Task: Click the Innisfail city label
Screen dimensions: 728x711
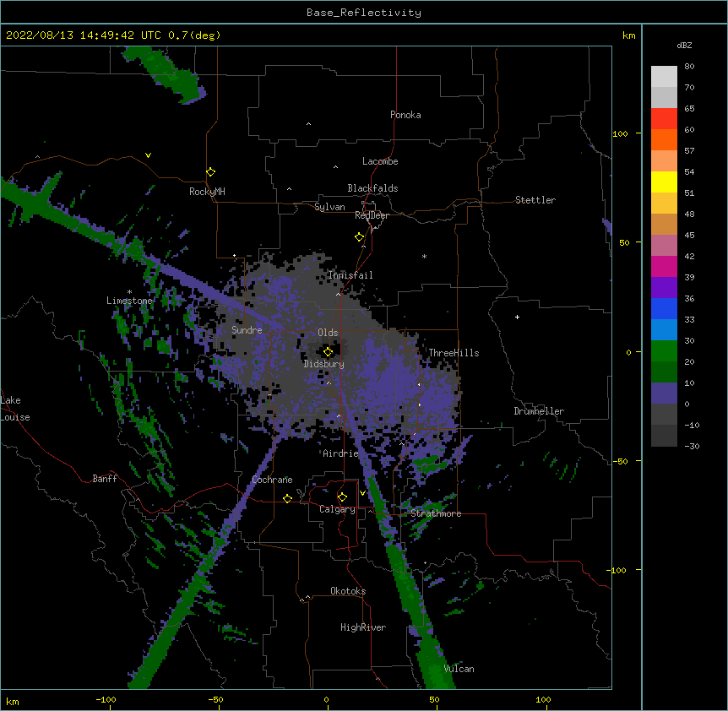Action: coord(350,275)
